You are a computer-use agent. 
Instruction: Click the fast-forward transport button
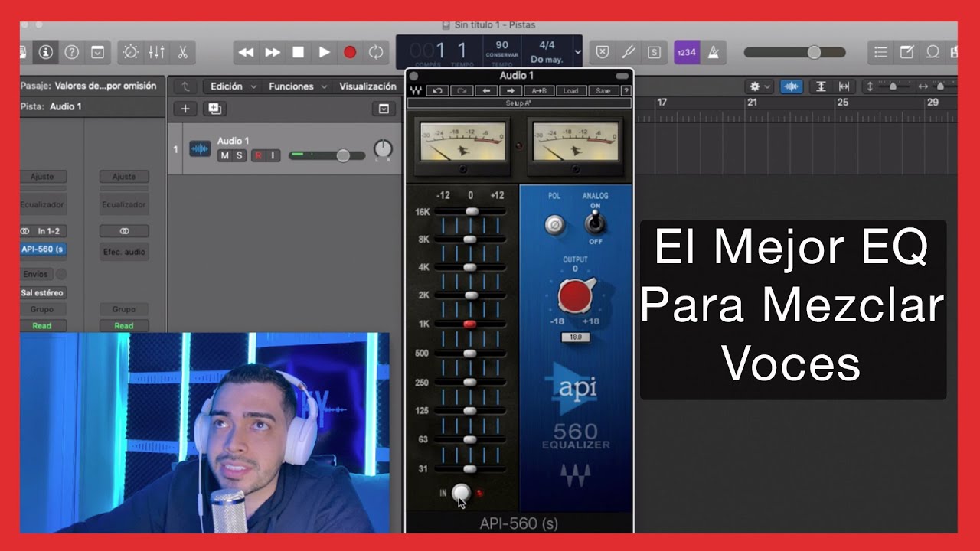(273, 52)
